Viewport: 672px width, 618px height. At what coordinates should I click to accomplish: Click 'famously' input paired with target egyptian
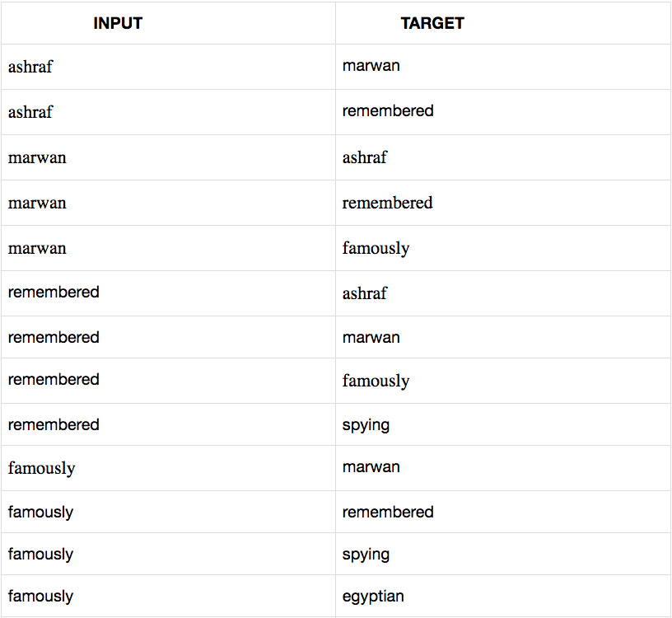[x=40, y=596]
